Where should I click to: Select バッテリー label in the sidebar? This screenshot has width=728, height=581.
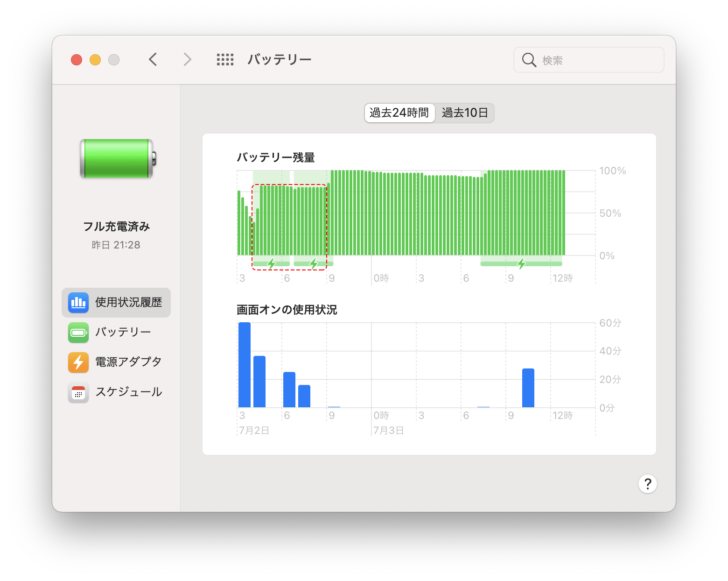click(123, 332)
